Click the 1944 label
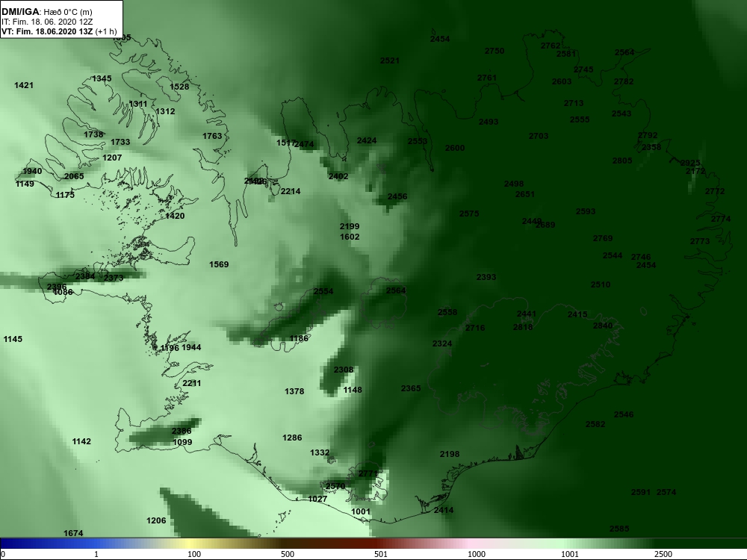The image size is (747, 560). 191,348
